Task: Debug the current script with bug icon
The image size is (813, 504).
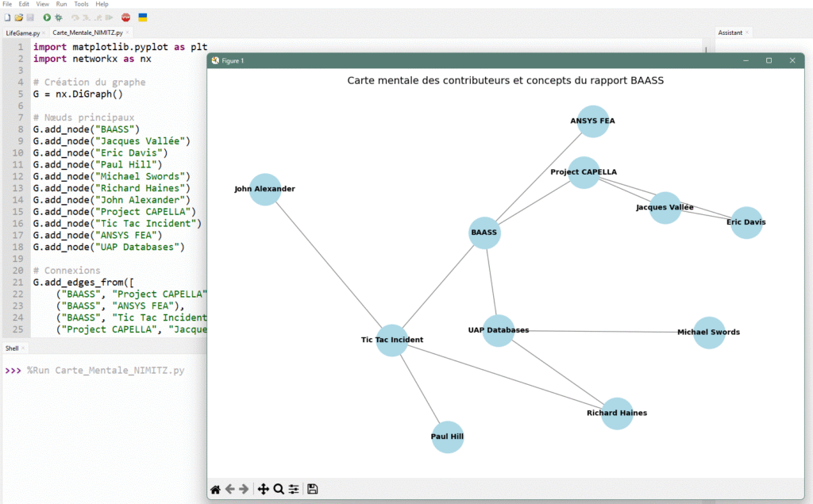Action: pos(59,17)
